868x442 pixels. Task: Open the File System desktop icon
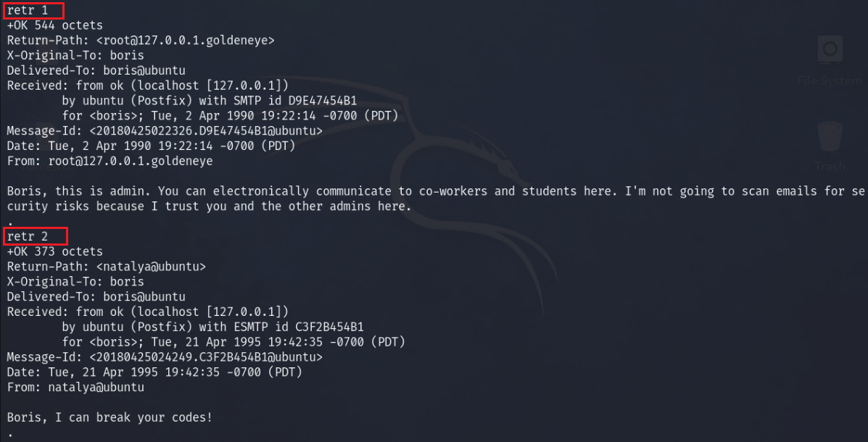pyautogui.click(x=830, y=52)
